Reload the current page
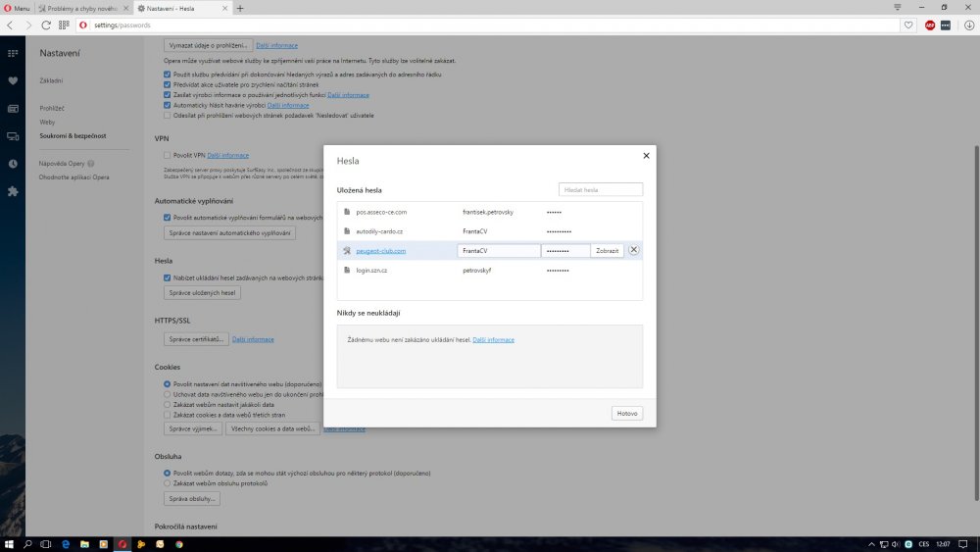Viewport: 980px width, 552px height. pyautogui.click(x=46, y=25)
